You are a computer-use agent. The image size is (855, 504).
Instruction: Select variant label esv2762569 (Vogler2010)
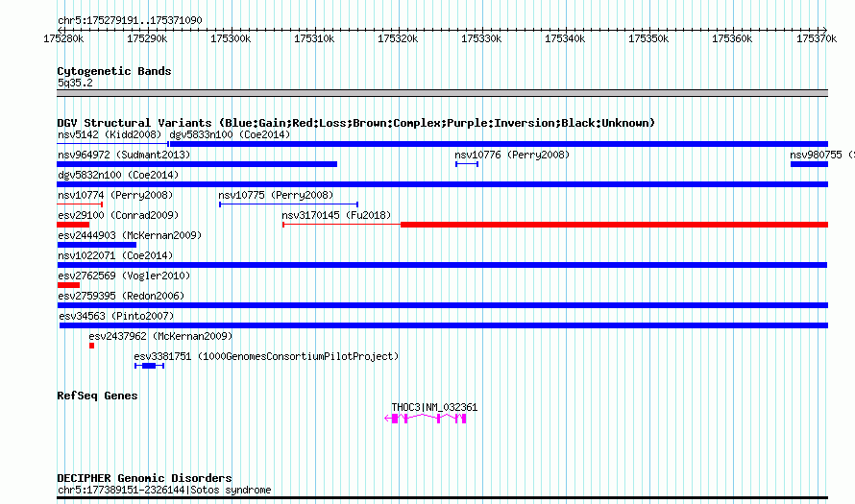click(124, 276)
